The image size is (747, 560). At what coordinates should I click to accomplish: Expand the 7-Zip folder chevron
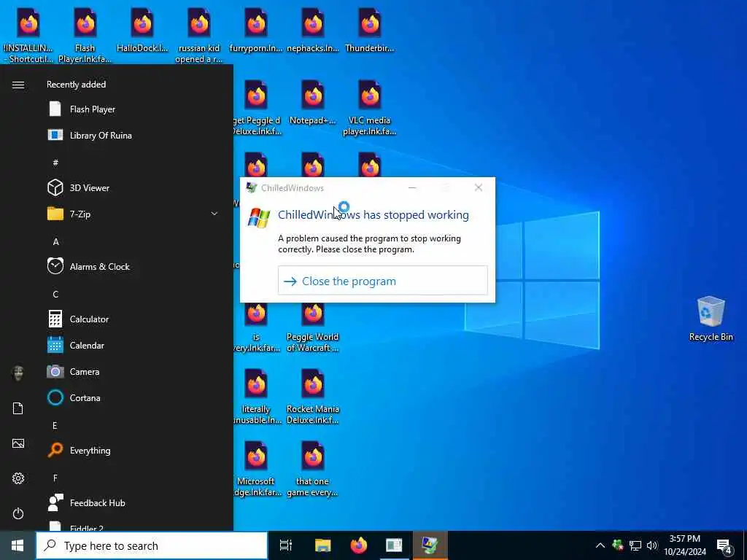pos(214,214)
